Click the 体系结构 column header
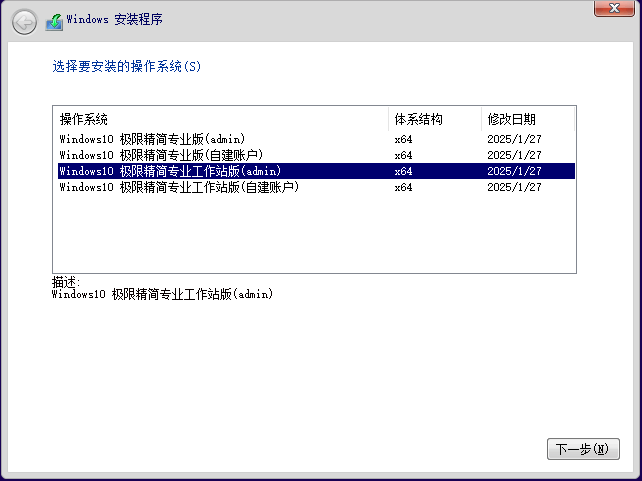Viewport: 642px width, 481px height. [x=435, y=119]
